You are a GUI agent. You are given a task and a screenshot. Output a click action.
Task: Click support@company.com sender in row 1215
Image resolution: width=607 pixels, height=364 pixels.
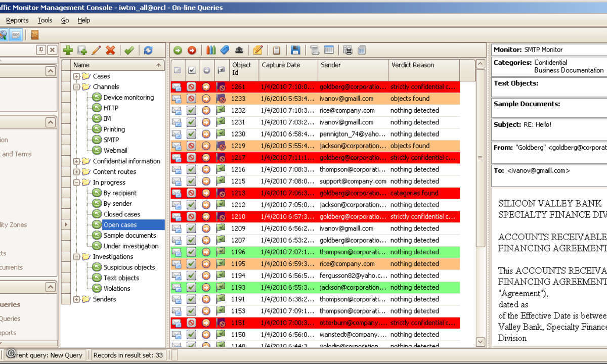(x=353, y=181)
